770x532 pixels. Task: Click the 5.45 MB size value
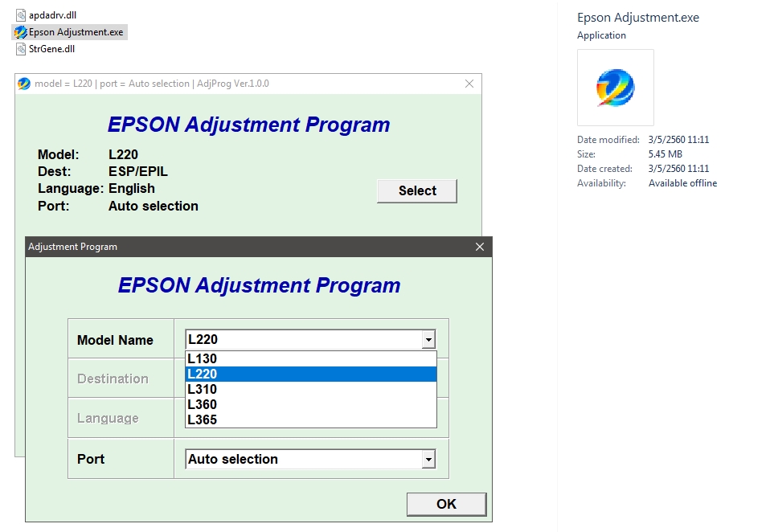point(665,154)
